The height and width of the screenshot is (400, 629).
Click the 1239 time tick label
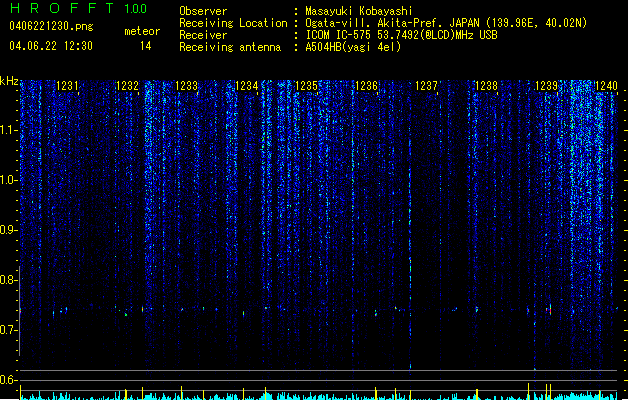point(546,86)
